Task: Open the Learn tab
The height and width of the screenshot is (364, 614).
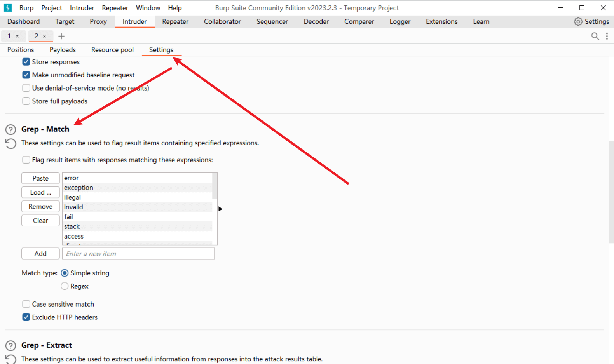Action: click(481, 22)
